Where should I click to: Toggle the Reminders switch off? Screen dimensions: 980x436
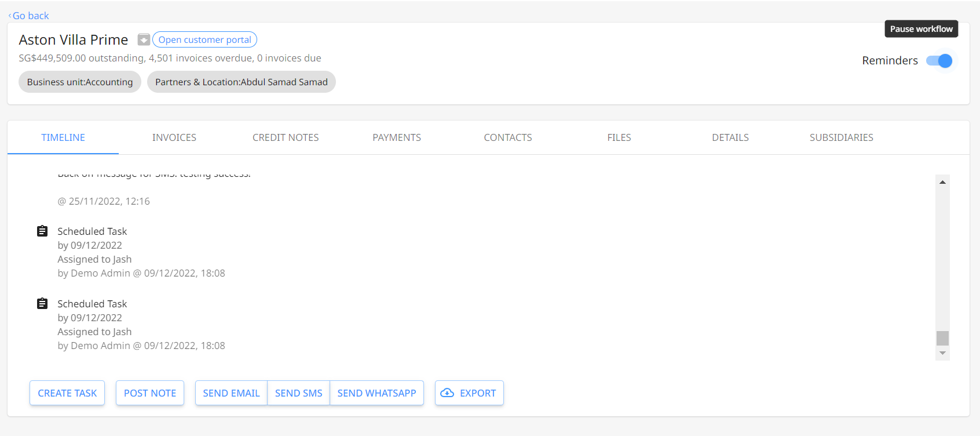[939, 61]
